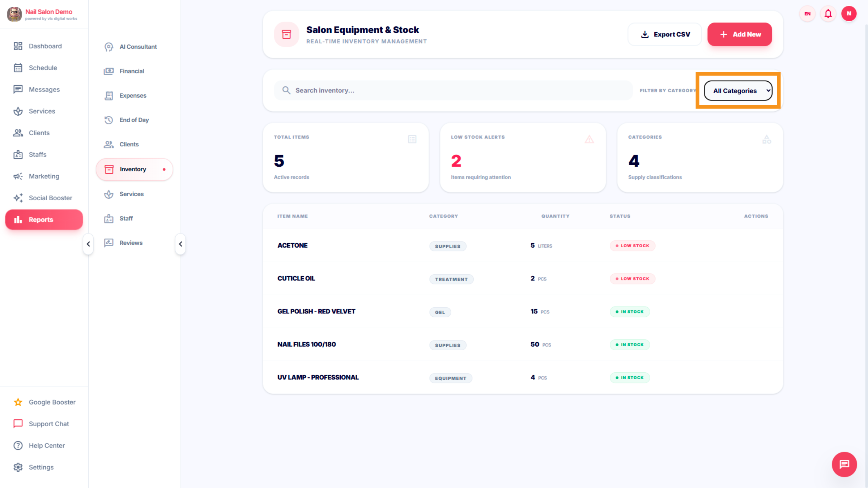Screen dimensions: 868x488
Task: Click the Low Stock Alerts warning icon
Action: point(589,139)
